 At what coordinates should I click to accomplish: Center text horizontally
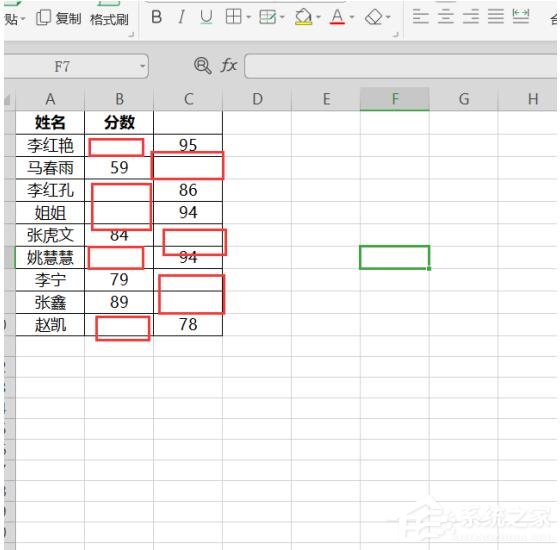[446, 16]
